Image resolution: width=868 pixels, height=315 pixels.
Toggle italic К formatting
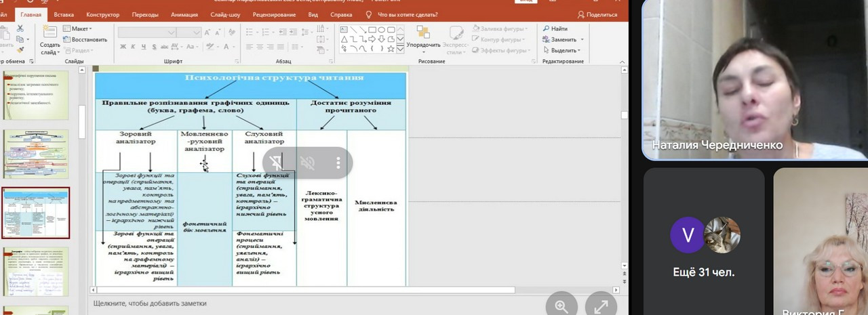(134, 47)
